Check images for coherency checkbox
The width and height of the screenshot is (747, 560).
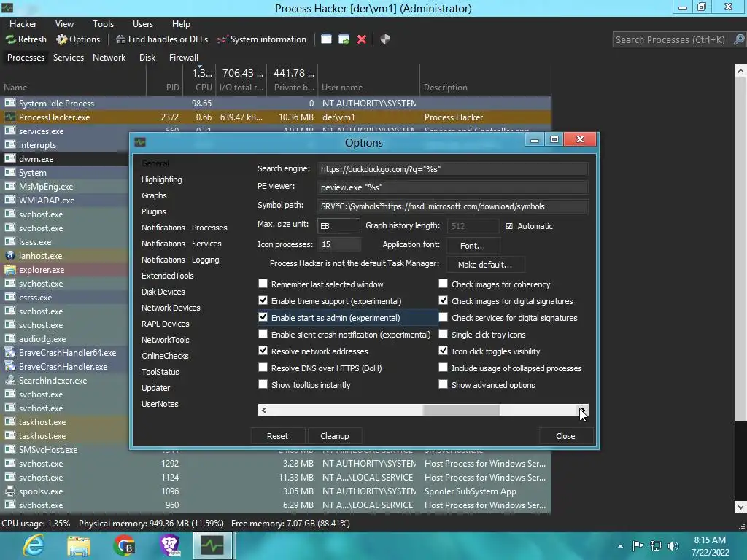(443, 284)
